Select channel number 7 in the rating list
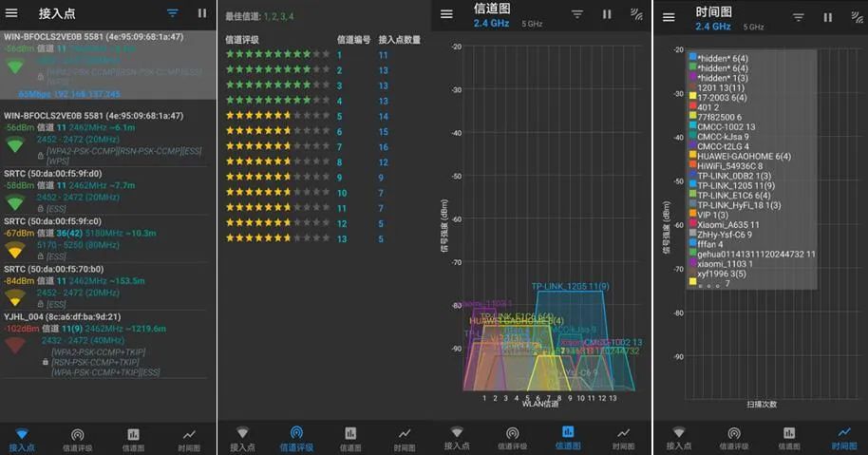This screenshot has height=455, width=868. [x=339, y=147]
